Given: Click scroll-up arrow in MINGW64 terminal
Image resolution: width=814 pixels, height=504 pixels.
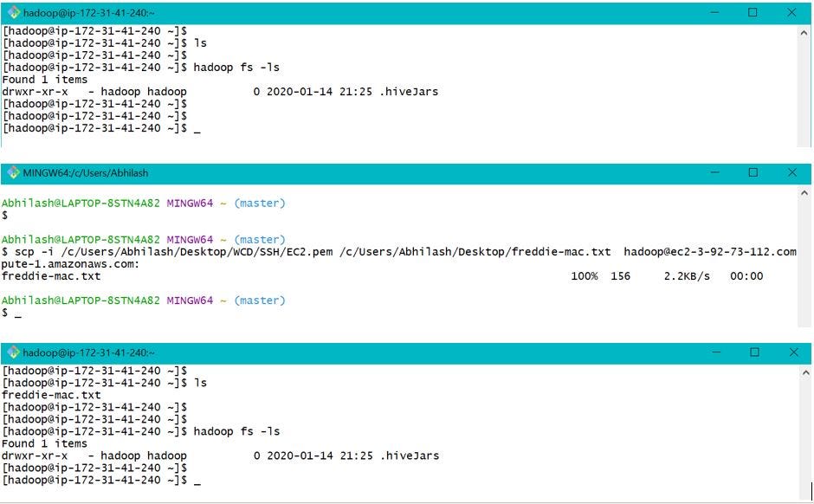Looking at the screenshot, I should click(804, 193).
